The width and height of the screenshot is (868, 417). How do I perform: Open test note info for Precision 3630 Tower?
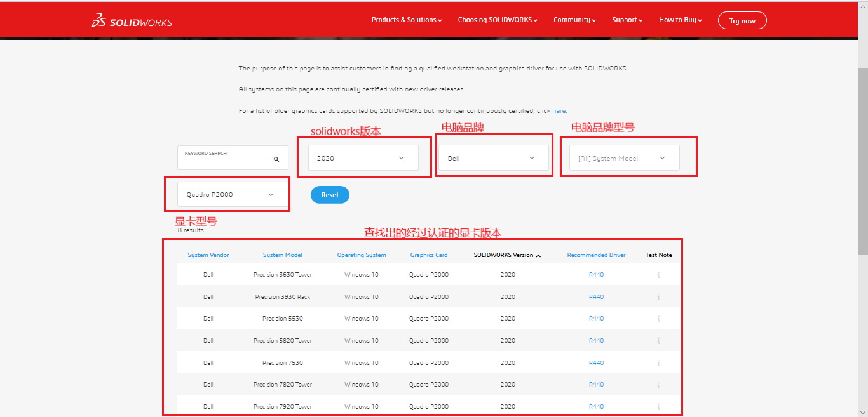658,275
